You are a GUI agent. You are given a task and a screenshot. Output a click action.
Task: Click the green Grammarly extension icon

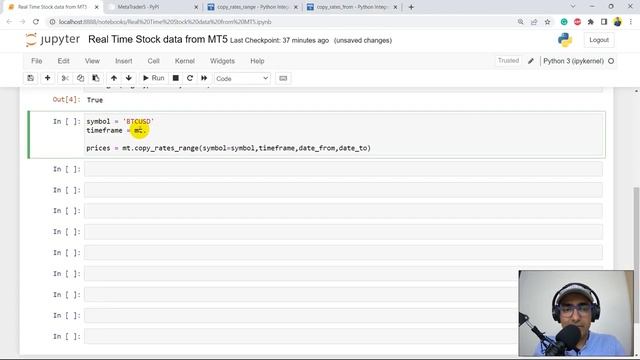pyautogui.click(x=564, y=22)
